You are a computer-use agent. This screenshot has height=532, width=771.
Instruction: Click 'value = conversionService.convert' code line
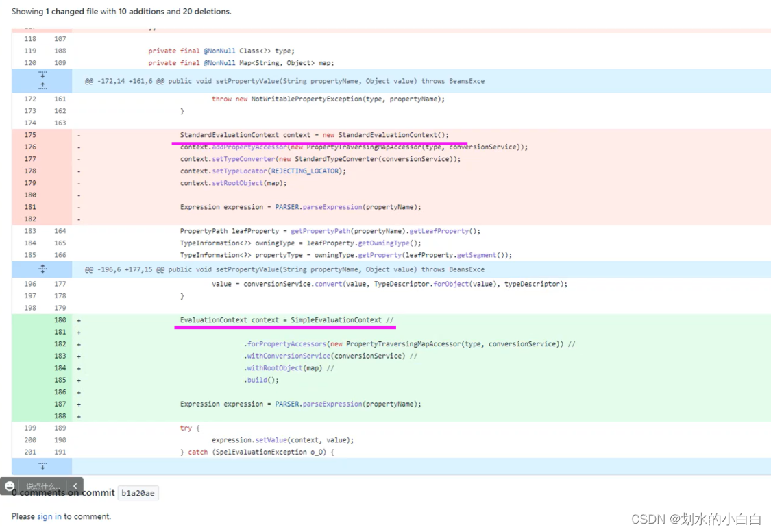[x=389, y=284]
